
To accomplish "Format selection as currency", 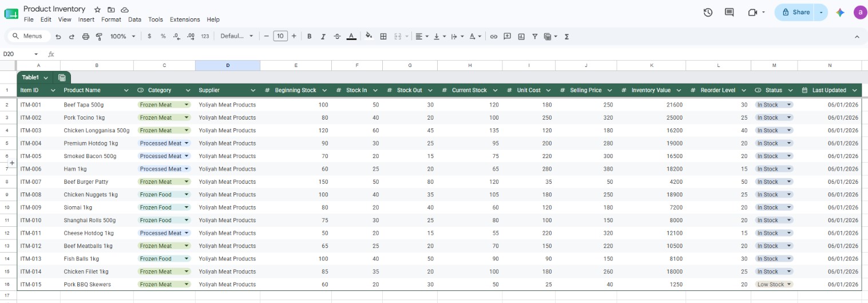I will pyautogui.click(x=149, y=36).
